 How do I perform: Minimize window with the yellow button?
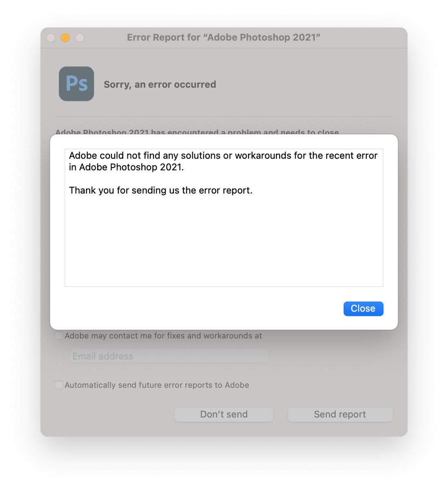(x=65, y=38)
